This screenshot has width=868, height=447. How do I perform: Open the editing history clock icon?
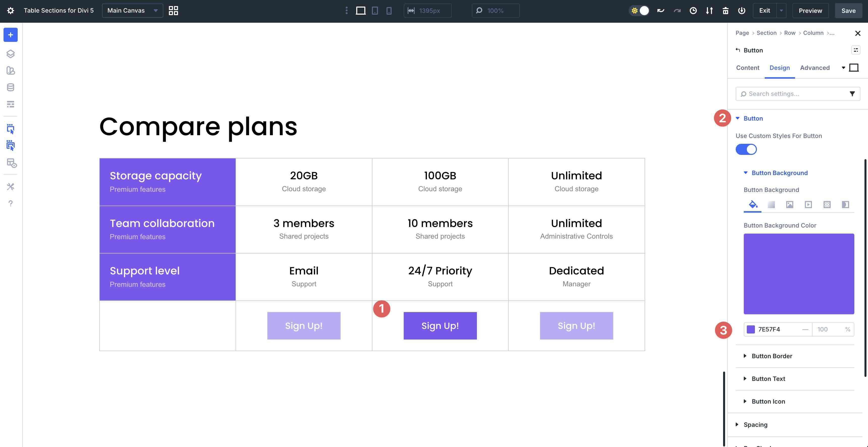click(x=693, y=10)
